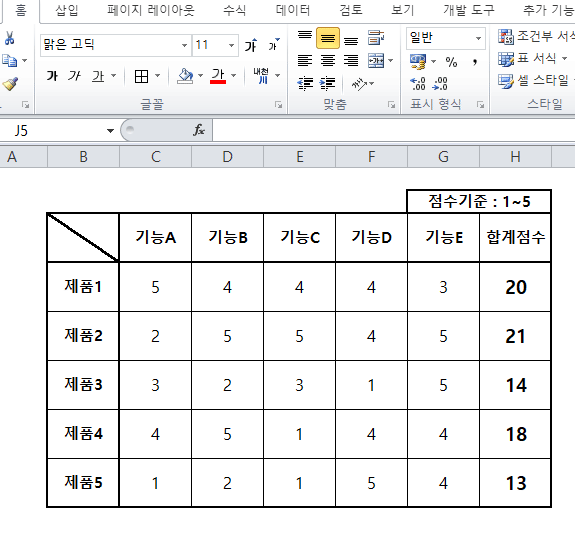Open the font name dropdown 맑은 고딕
This screenshot has width=575, height=536.
point(184,45)
